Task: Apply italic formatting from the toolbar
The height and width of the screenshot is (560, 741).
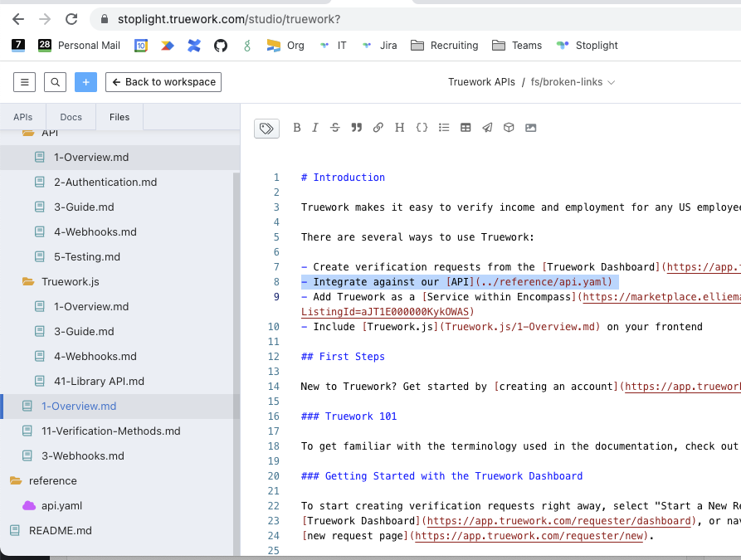Action: 315,127
